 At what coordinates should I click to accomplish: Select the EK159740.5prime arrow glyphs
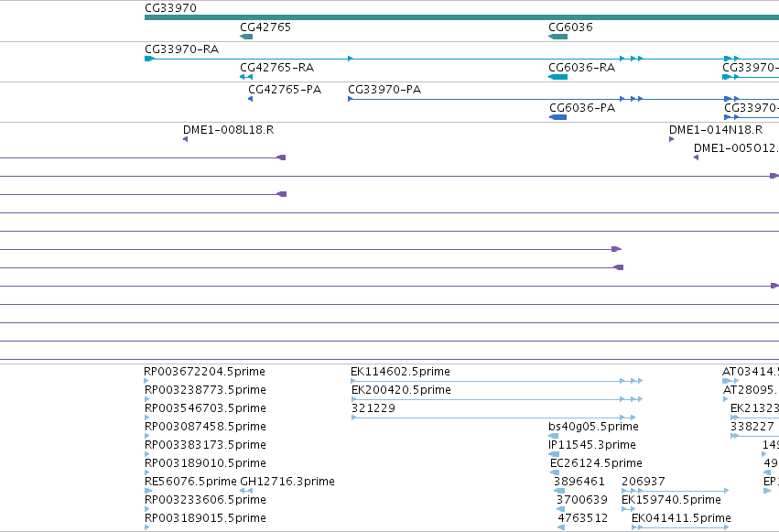pos(629,509)
